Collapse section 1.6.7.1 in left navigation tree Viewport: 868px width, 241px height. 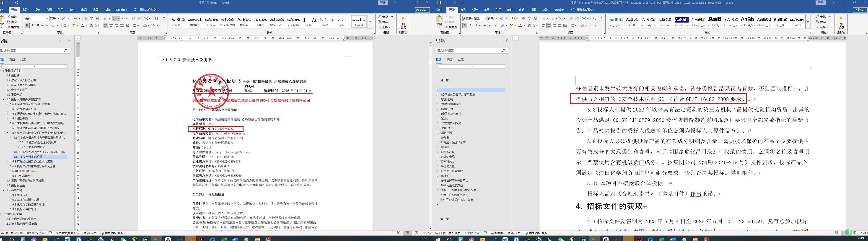(x=11, y=137)
